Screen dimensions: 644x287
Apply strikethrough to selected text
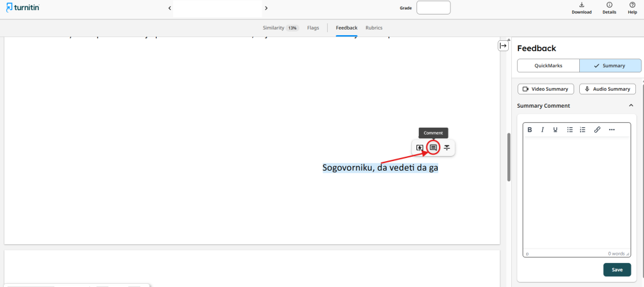click(x=447, y=148)
